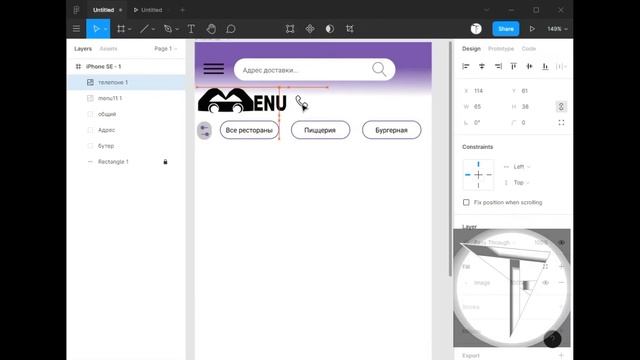Click the Align vertical centers icon

(x=529, y=66)
